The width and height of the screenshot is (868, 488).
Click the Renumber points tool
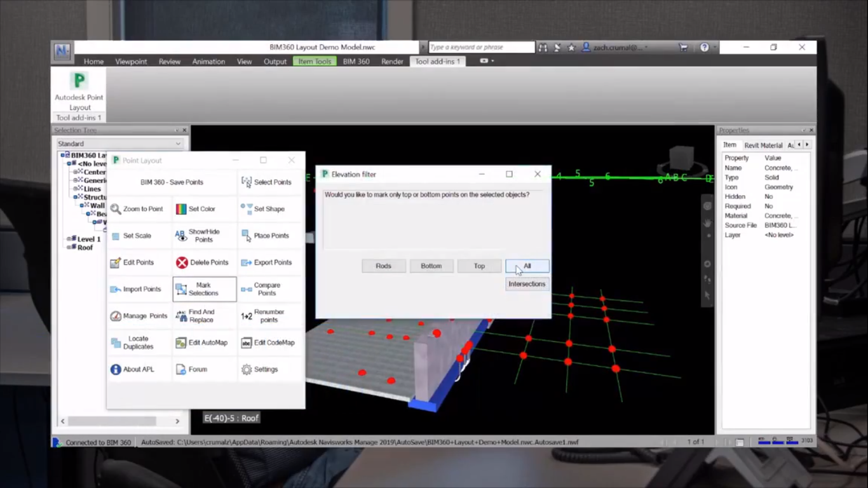tap(270, 316)
